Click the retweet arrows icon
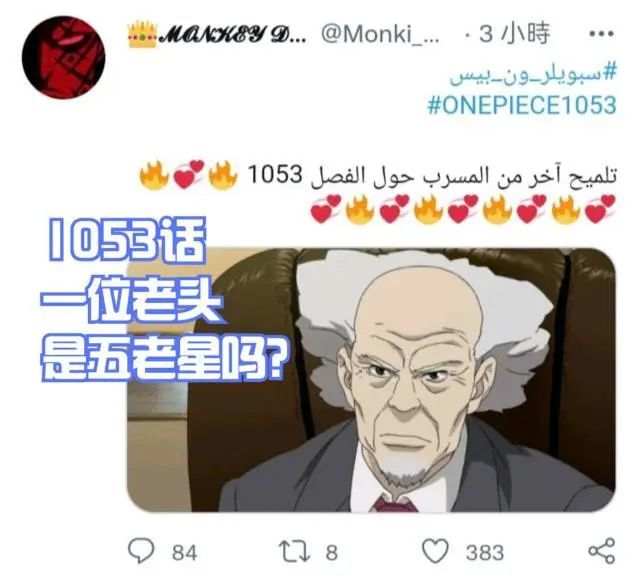This screenshot has width=641, height=578. coord(294,551)
